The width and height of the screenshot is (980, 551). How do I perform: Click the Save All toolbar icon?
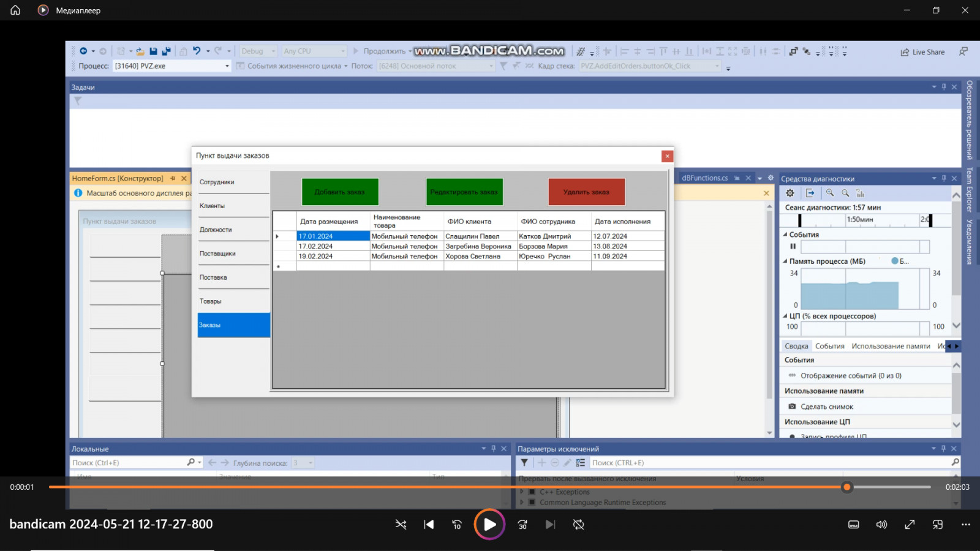[166, 51]
